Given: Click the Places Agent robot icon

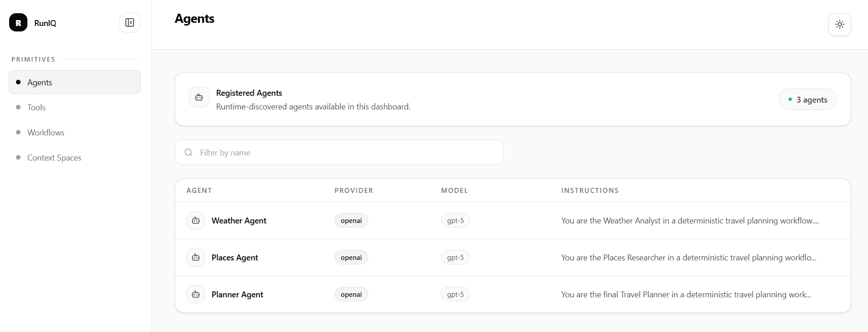Looking at the screenshot, I should pos(196,257).
